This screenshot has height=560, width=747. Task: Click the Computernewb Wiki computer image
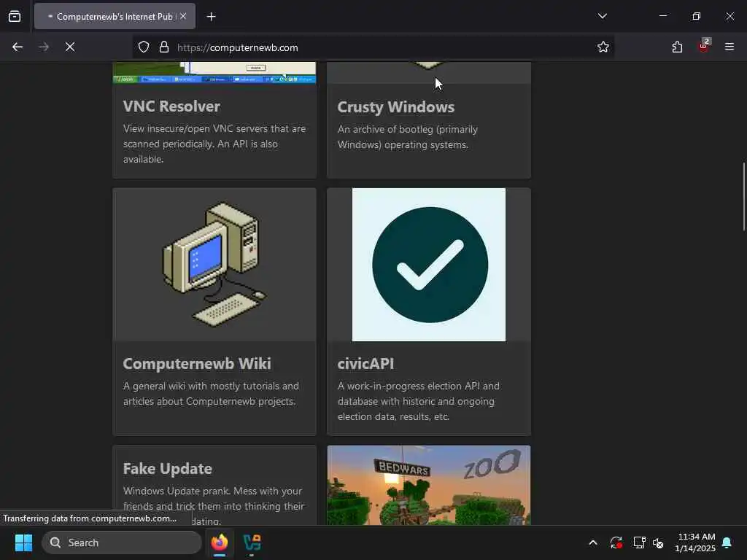click(214, 265)
